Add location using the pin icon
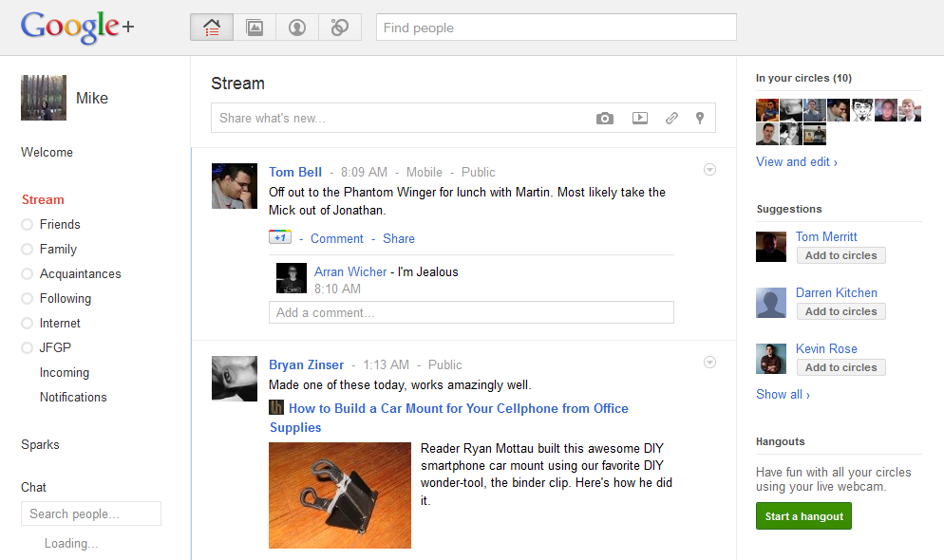The image size is (944, 560). click(x=700, y=118)
